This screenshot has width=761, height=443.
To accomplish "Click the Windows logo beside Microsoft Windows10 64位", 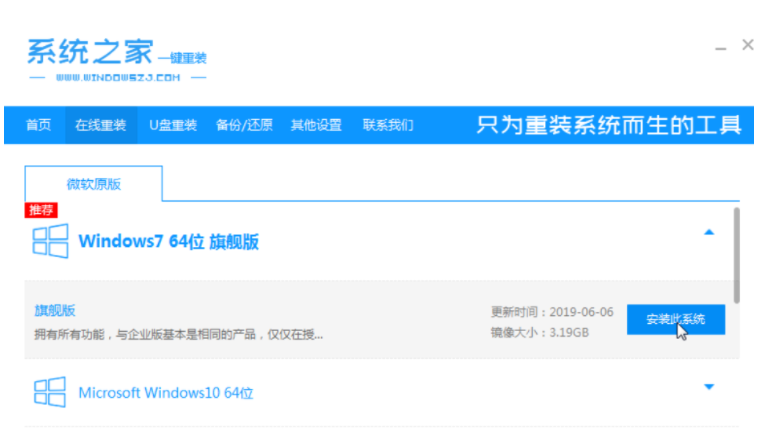I will [x=50, y=392].
